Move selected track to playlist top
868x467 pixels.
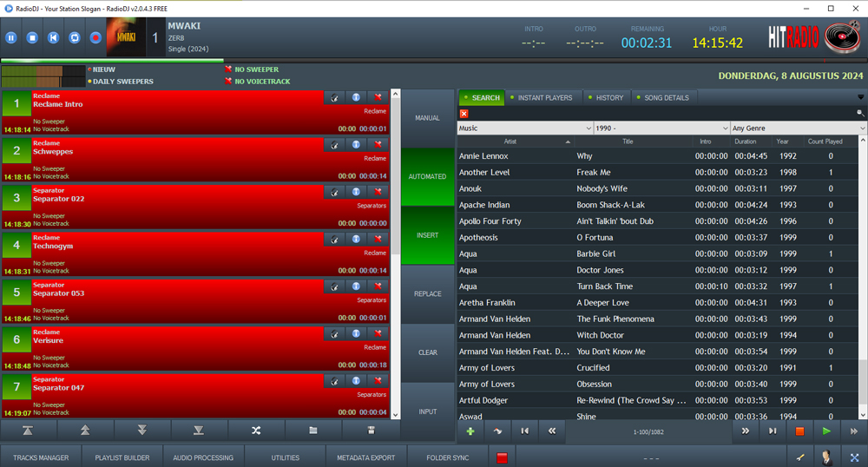pyautogui.click(x=28, y=430)
